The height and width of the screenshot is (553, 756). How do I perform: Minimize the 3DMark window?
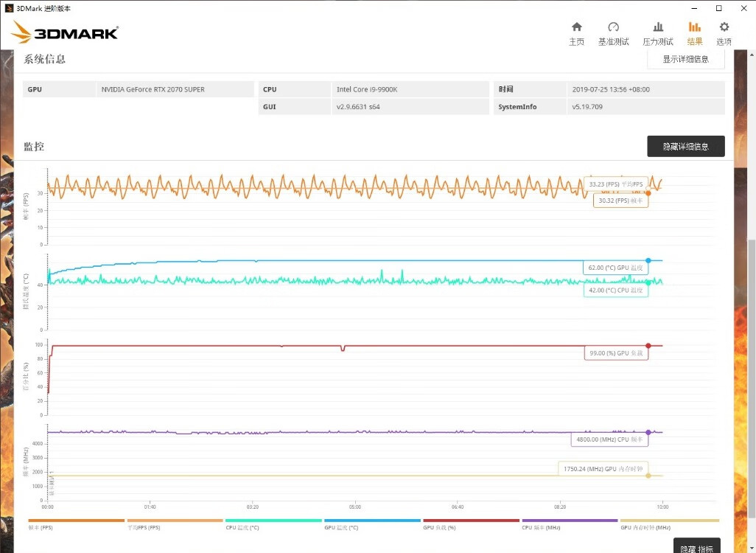click(694, 8)
